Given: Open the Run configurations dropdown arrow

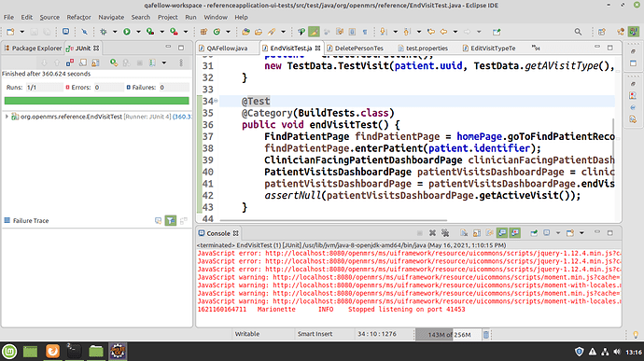Looking at the screenshot, I should click(x=138, y=32).
